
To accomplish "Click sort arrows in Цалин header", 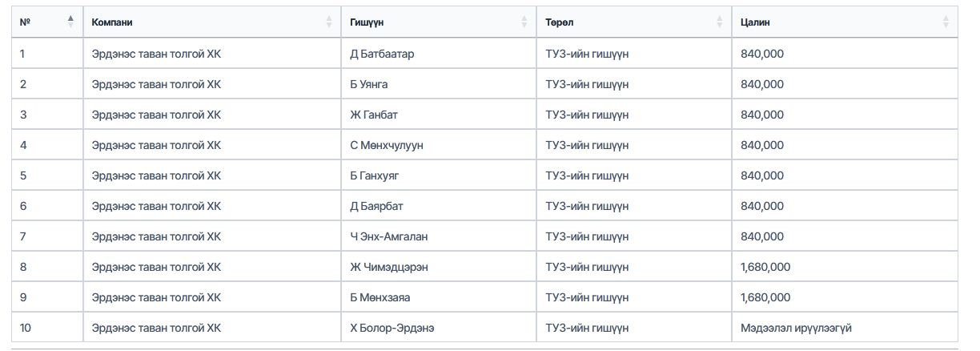I will (946, 22).
